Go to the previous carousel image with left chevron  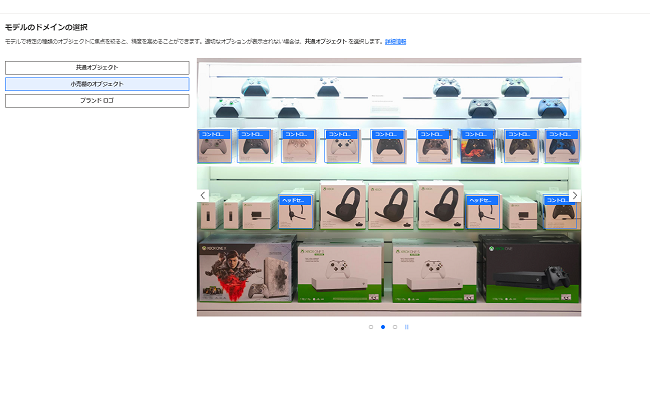(x=203, y=195)
